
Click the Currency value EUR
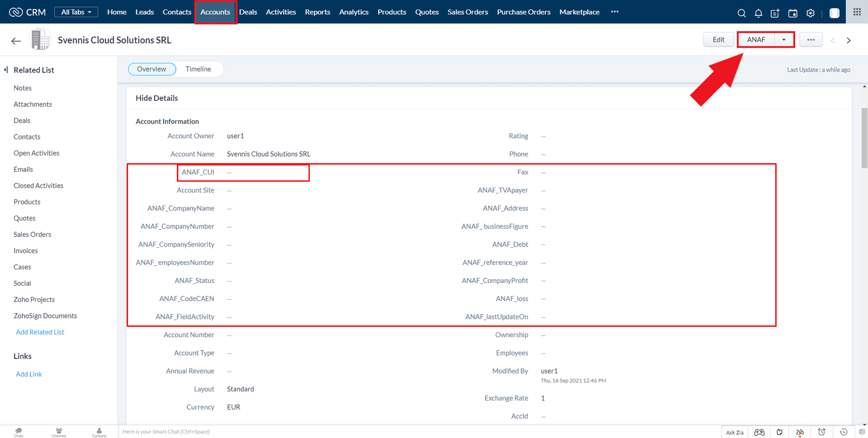tap(233, 408)
